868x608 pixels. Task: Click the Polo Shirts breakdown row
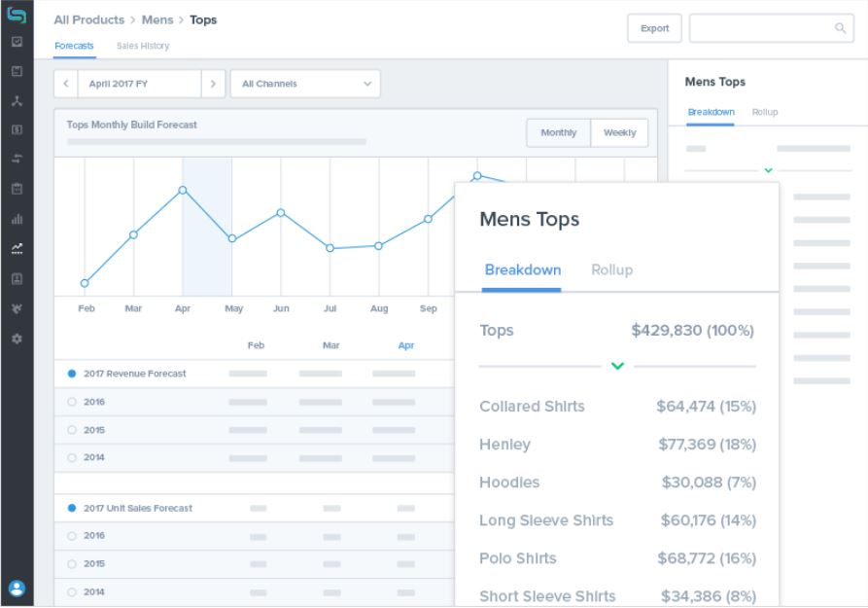[x=617, y=558]
